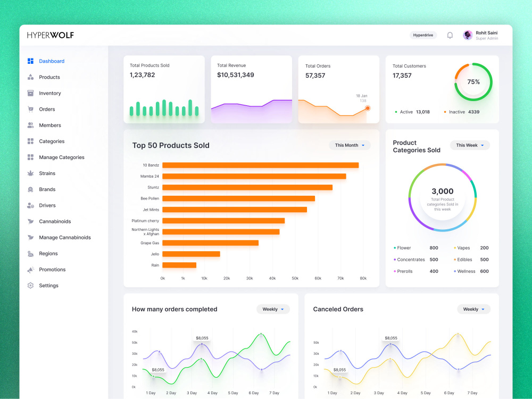Click the Settings gear icon
Image resolution: width=532 pixels, height=399 pixels.
30,285
